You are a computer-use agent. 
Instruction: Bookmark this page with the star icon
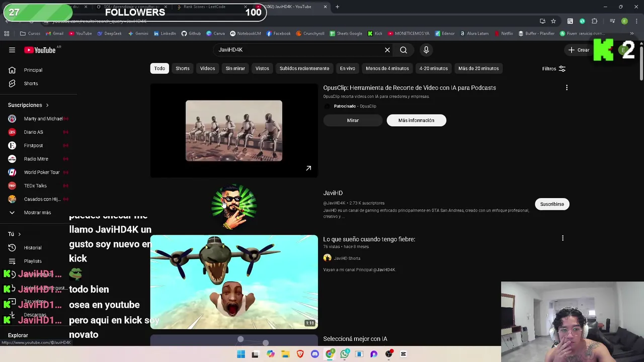[553, 21]
